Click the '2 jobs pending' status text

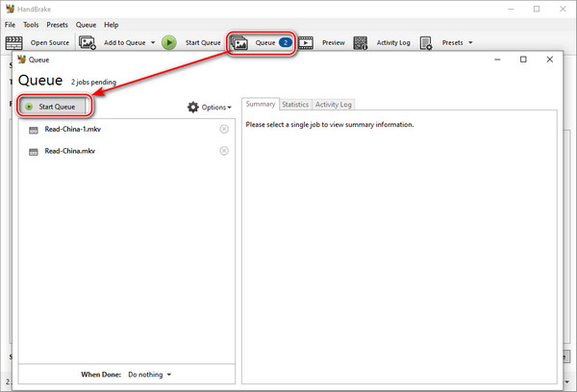click(93, 82)
